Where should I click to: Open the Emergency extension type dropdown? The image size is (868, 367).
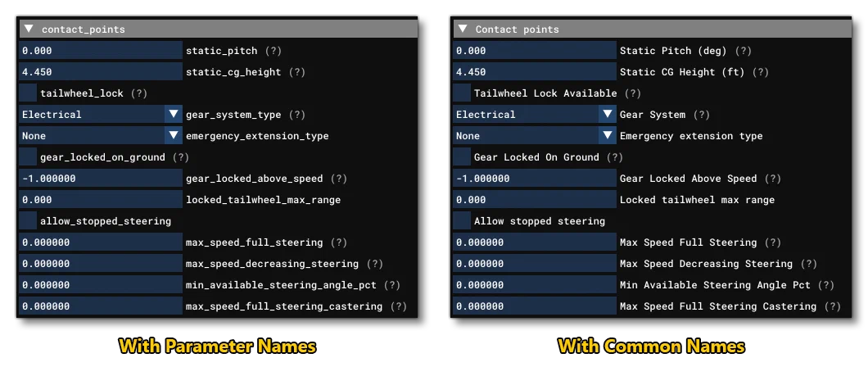pyautogui.click(x=535, y=136)
